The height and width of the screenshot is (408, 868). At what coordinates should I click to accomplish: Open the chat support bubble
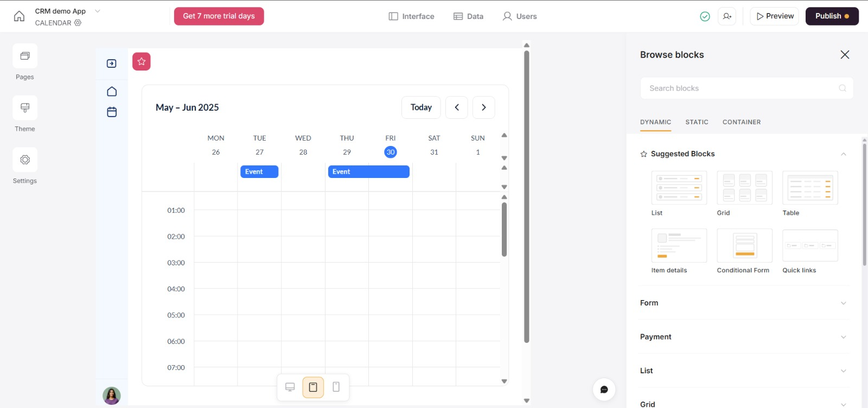pos(604,390)
